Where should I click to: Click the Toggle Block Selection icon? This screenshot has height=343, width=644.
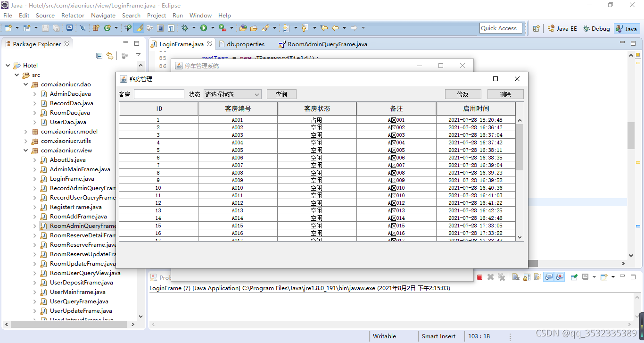click(160, 28)
